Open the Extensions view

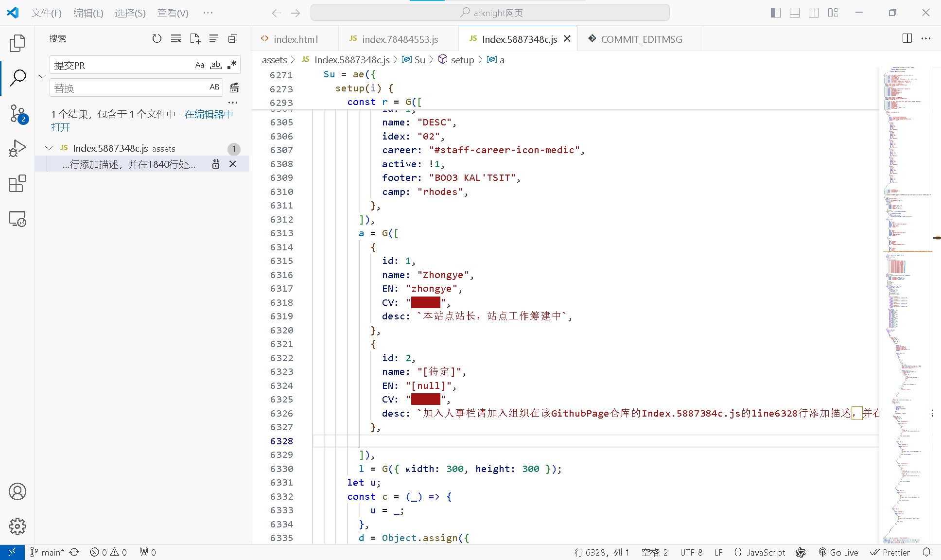pos(17,184)
